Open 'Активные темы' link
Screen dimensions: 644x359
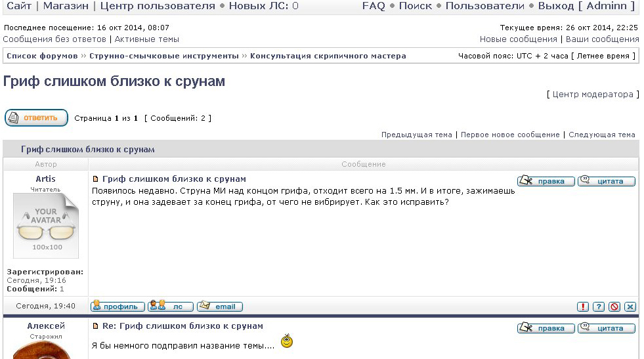tap(146, 39)
